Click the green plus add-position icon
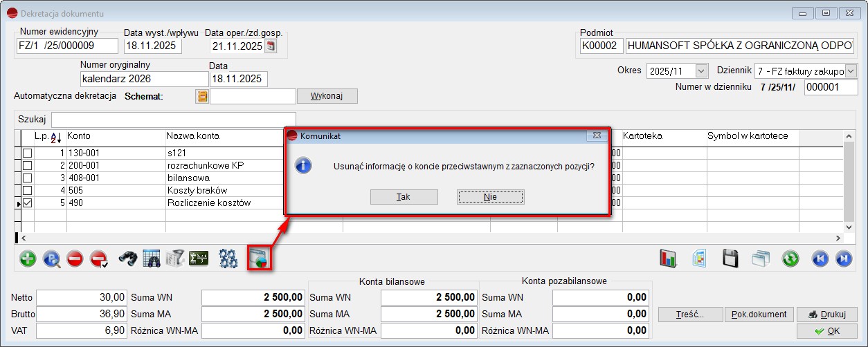 [28, 259]
